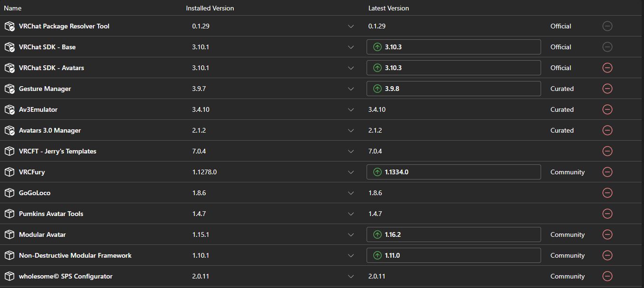The image size is (644, 288).
Task: Click greyed remove icon for VRChat SDK - Base
Action: tap(607, 47)
